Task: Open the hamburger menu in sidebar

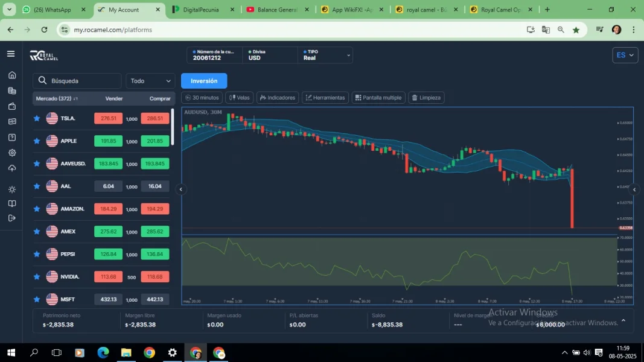Action: point(11,54)
